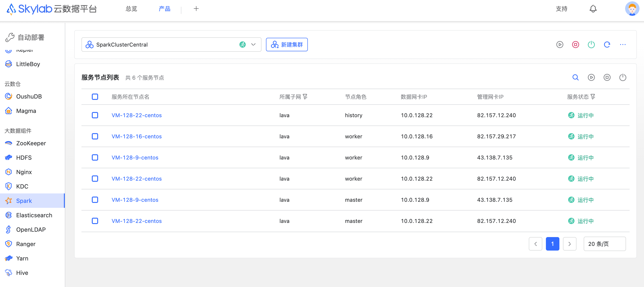Image resolution: width=644 pixels, height=287 pixels.
Task: Open Magma in the sidebar
Action: click(x=32, y=111)
